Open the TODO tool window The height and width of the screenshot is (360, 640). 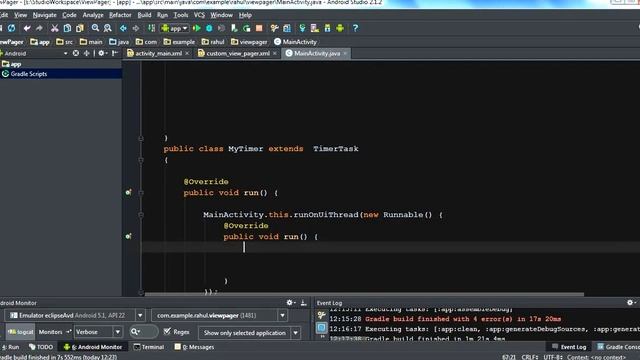[41, 347]
